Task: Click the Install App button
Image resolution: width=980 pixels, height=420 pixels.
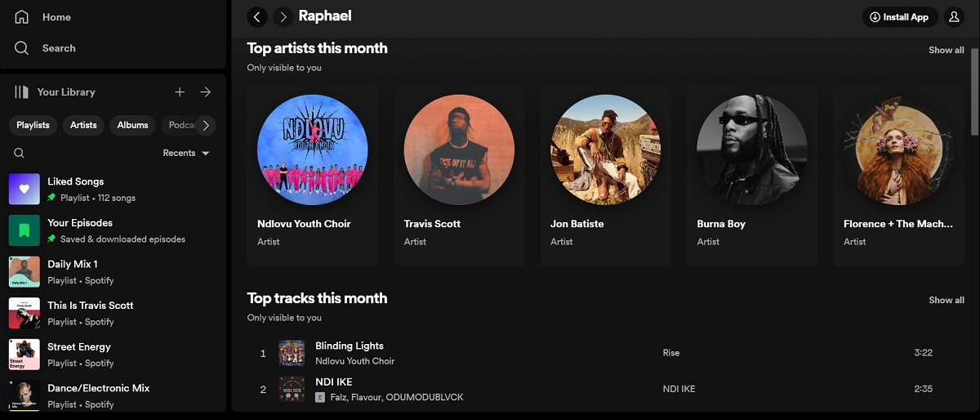Action: [x=900, y=17]
